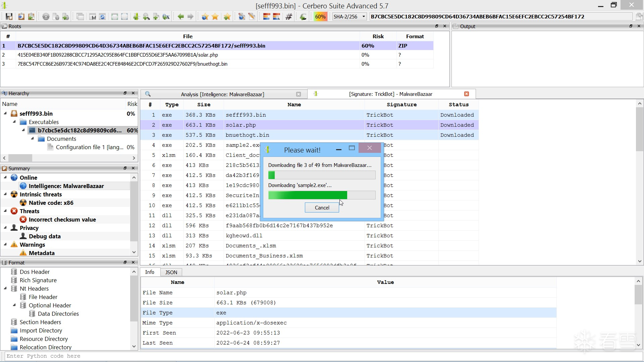Collapse the sefff993.bin hierarchy node
Viewport: 644px width, 362px height.
pos(5,114)
